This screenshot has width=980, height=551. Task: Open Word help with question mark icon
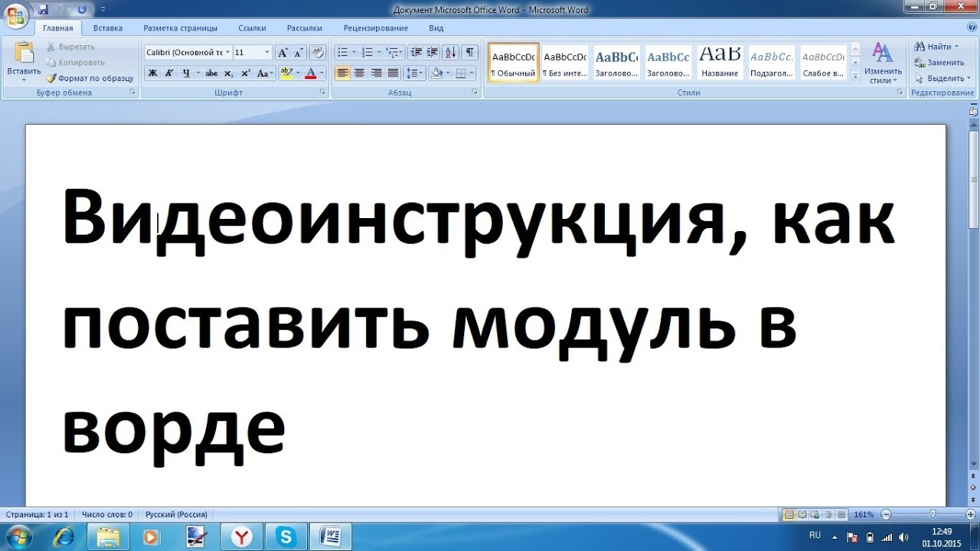pyautogui.click(x=972, y=28)
